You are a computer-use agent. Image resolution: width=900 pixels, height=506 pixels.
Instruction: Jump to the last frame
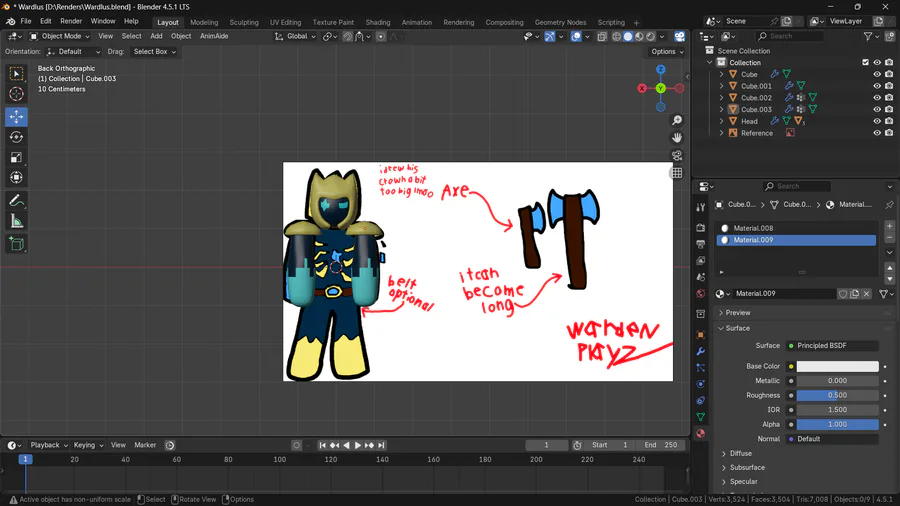point(381,445)
